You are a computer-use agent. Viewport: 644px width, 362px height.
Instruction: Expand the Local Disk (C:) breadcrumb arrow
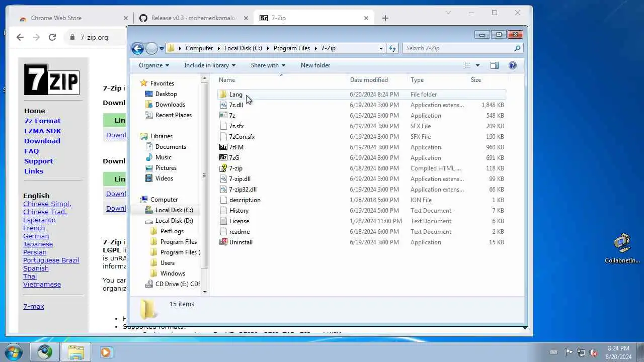(268, 48)
